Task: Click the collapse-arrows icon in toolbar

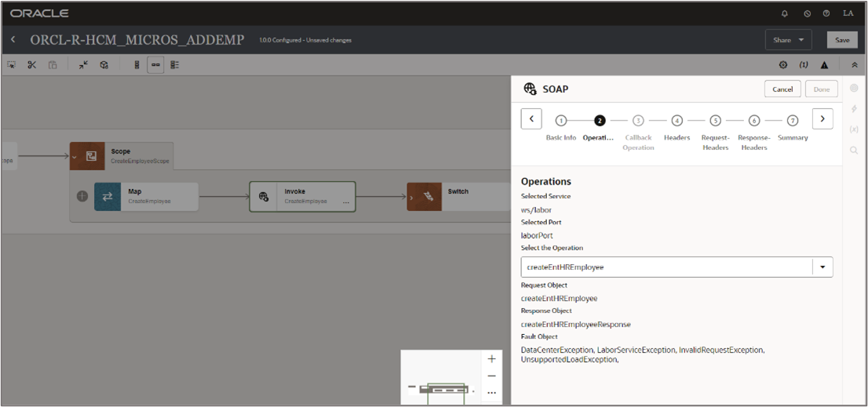Action: point(83,65)
